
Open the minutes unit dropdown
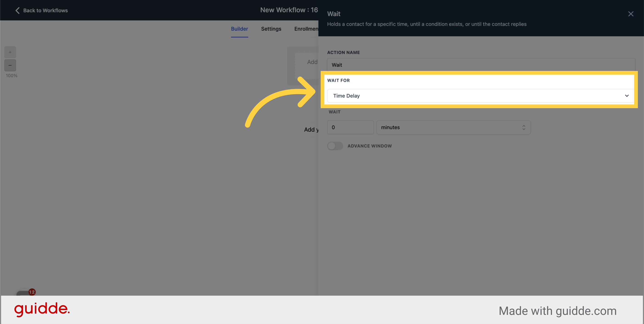453,127
